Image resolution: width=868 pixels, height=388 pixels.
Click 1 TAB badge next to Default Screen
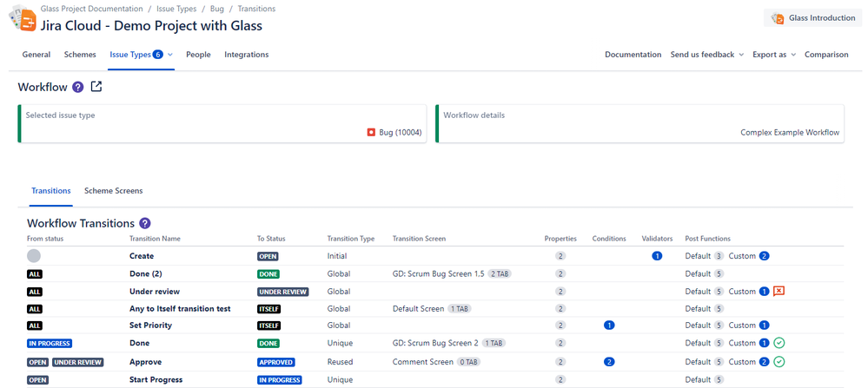[459, 308]
